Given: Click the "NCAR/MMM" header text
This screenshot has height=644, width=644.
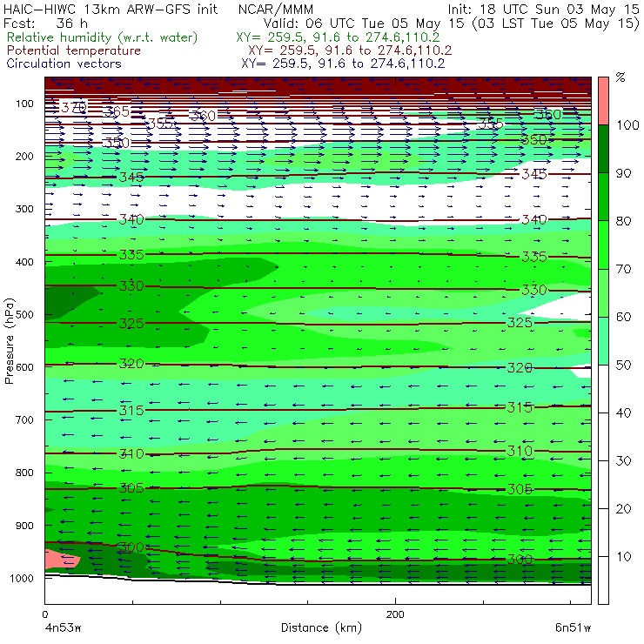Looking at the screenshot, I should [x=276, y=10].
